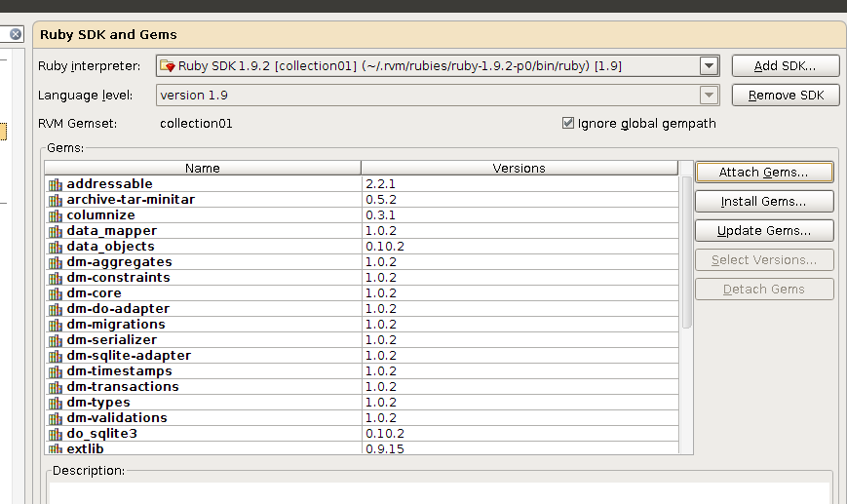Screen dimensions: 847x504
Task: Click the Ruby SDK icon in interpreter field
Action: coord(168,66)
